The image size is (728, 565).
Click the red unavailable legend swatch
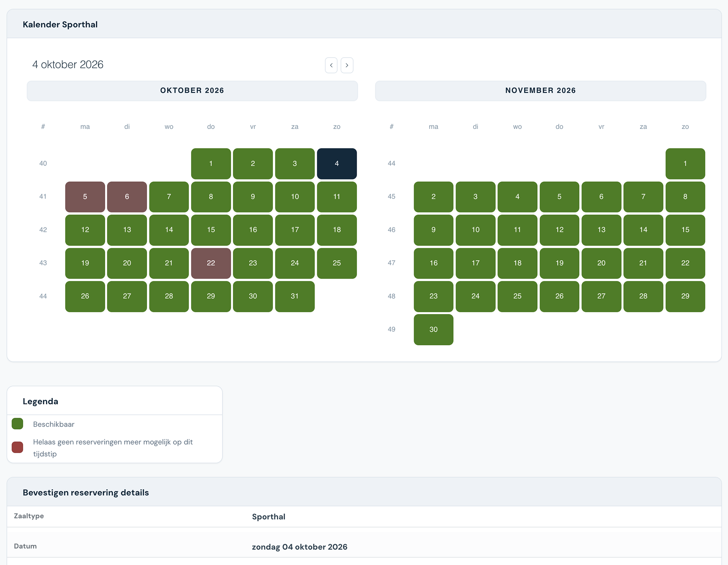click(17, 447)
